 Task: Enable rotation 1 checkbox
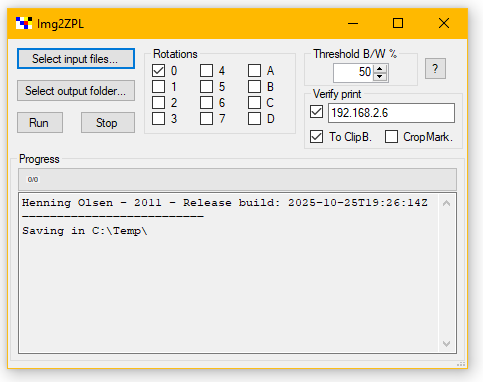point(159,87)
